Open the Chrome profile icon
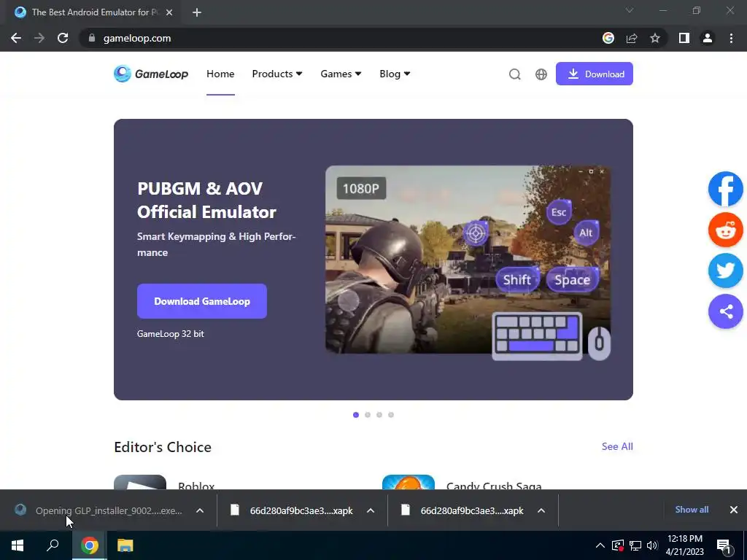747x560 pixels. [x=708, y=38]
